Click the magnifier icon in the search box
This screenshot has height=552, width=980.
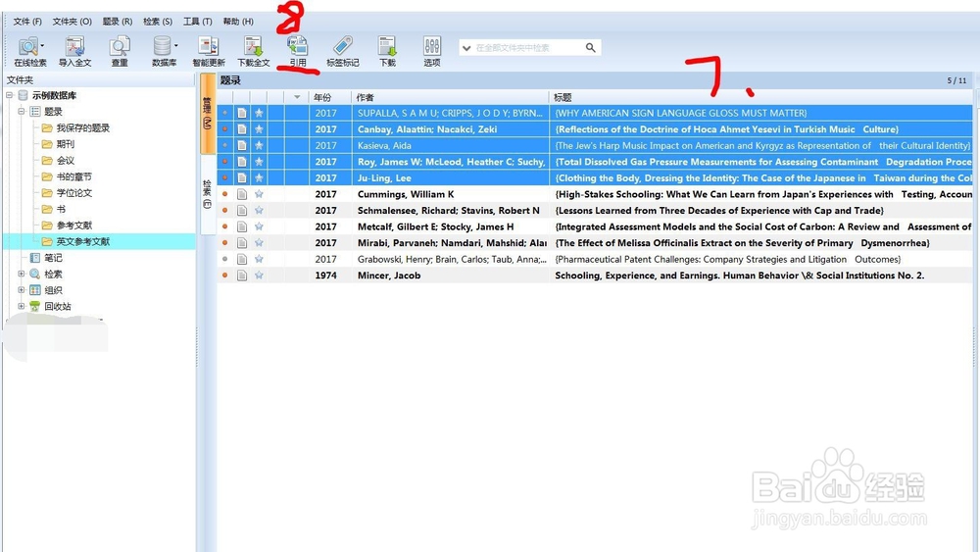(x=590, y=47)
